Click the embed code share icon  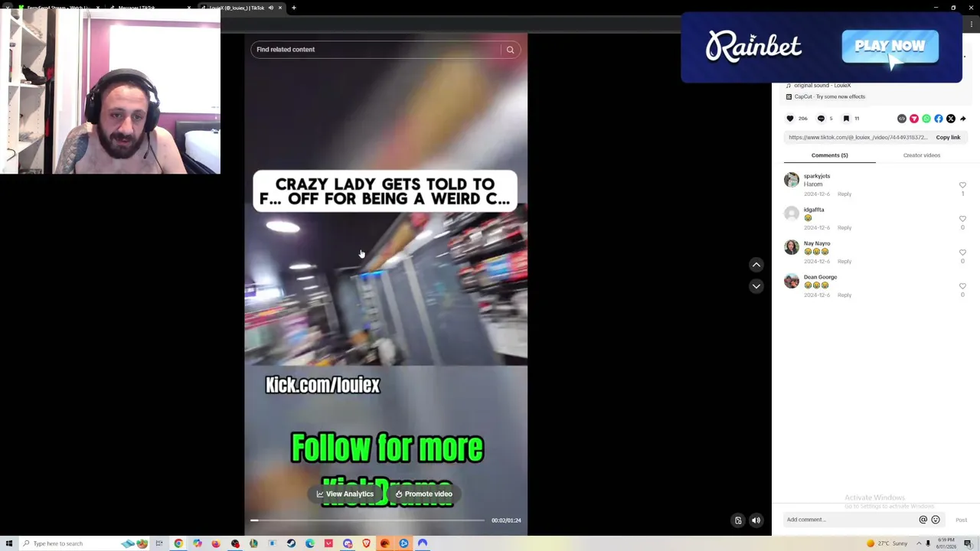tap(902, 119)
